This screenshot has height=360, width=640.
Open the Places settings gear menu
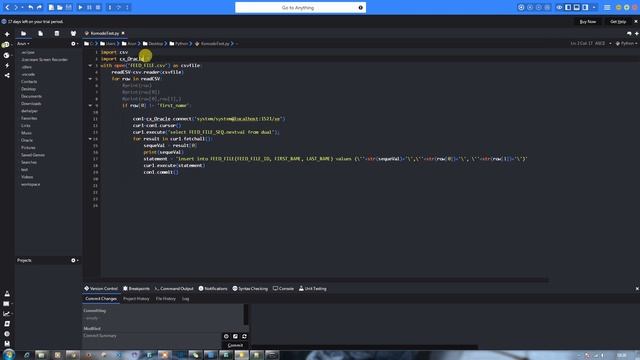(74, 44)
